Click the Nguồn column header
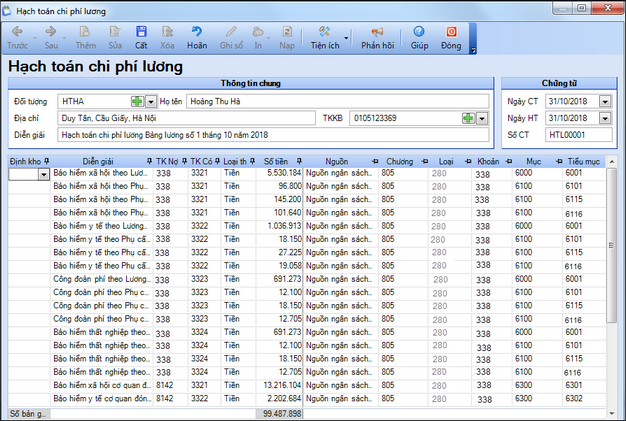The width and height of the screenshot is (626, 421). pos(337,161)
